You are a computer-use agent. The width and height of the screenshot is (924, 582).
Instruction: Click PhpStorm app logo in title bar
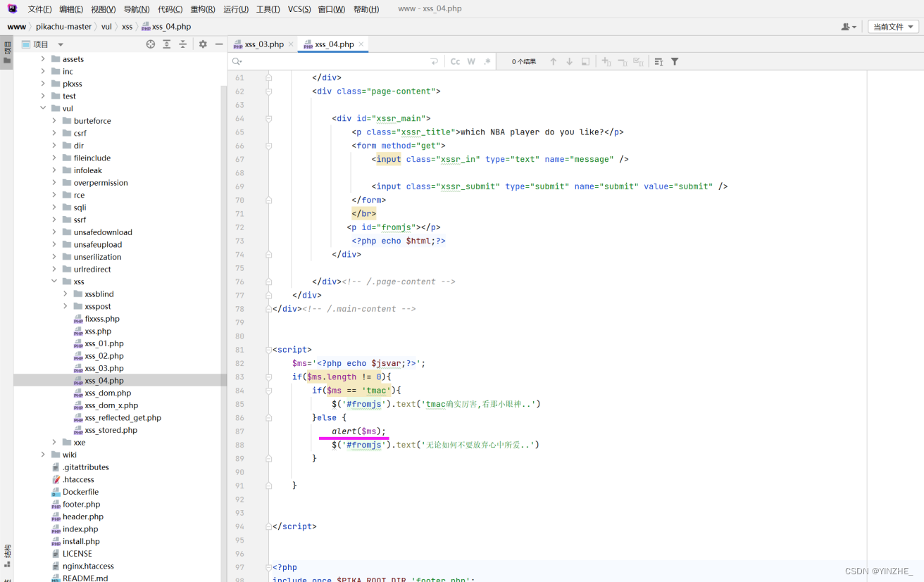pos(12,9)
